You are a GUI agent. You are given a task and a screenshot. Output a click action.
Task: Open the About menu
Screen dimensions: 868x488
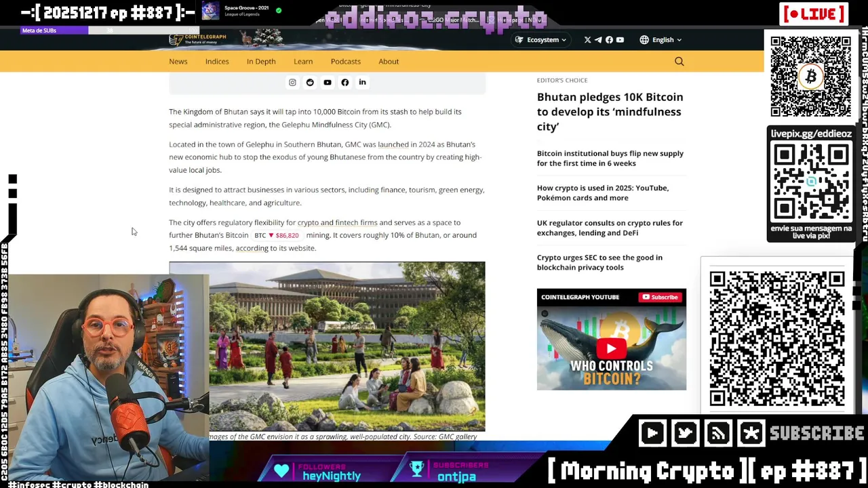point(389,62)
